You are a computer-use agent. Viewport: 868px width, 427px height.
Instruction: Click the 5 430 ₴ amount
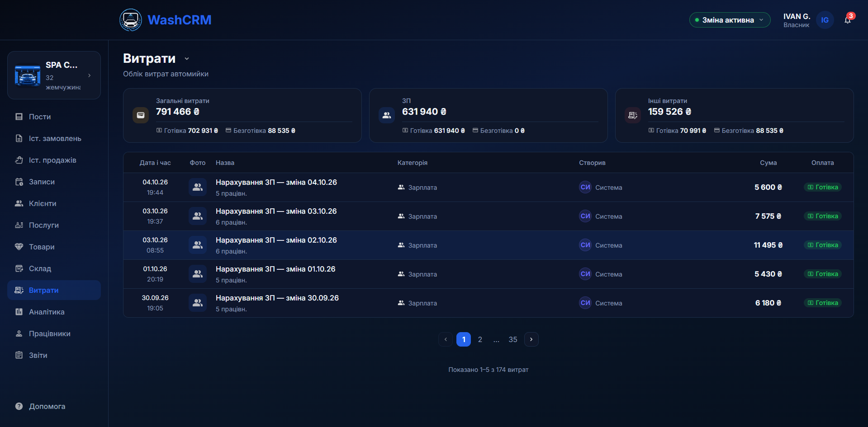coord(768,274)
